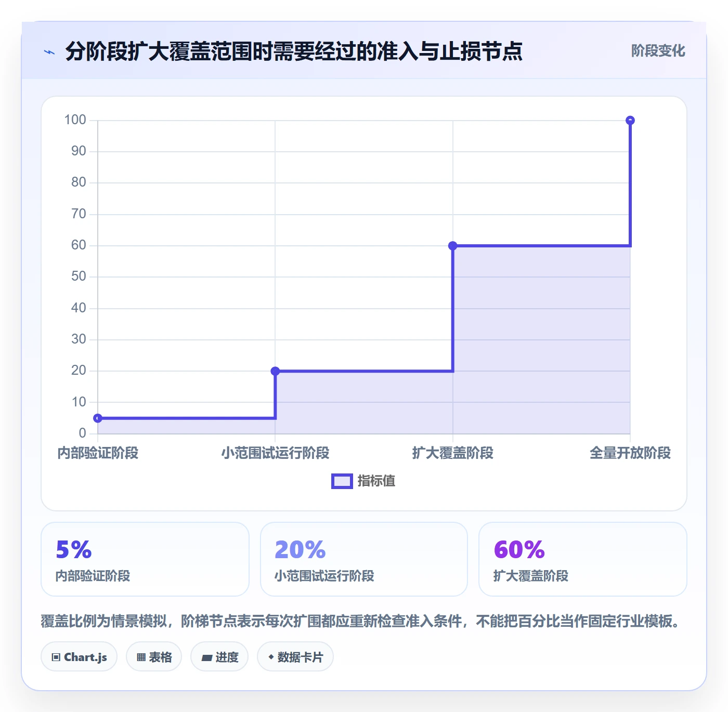This screenshot has height=712, width=728.
Task: Click the x-axis label 小范围试运行阶段
Action: coord(275,453)
